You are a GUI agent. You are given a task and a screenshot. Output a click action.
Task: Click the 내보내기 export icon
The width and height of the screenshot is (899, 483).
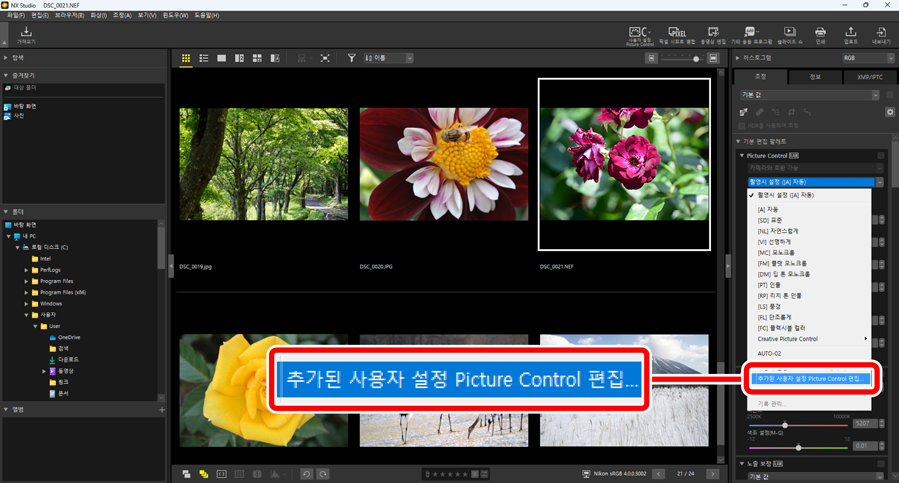click(x=881, y=35)
